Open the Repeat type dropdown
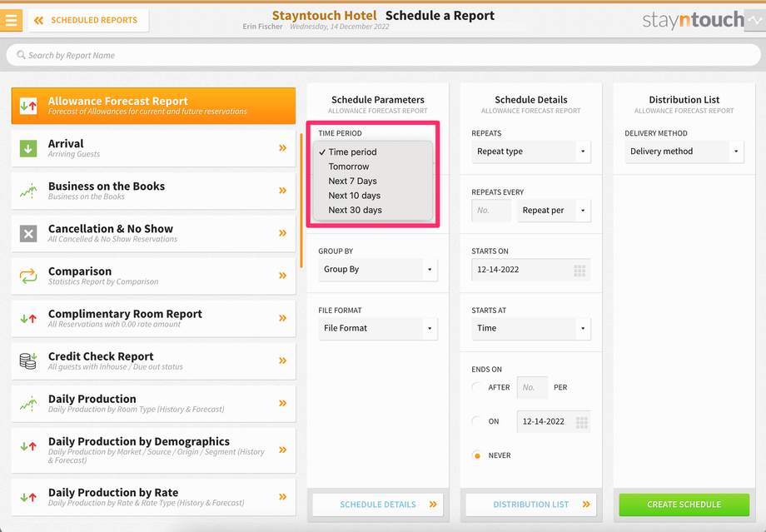 [531, 152]
